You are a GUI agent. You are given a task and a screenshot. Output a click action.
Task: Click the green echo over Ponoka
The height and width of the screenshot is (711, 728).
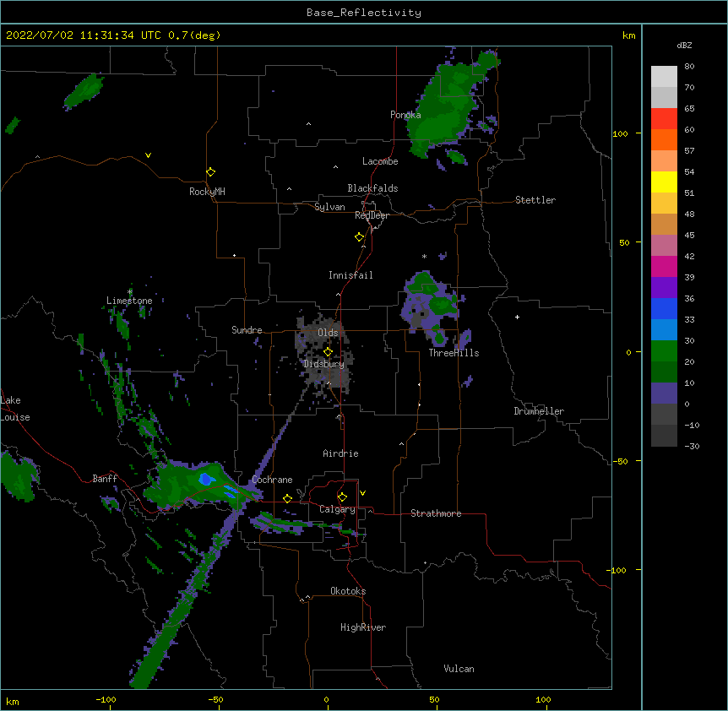[443, 111]
